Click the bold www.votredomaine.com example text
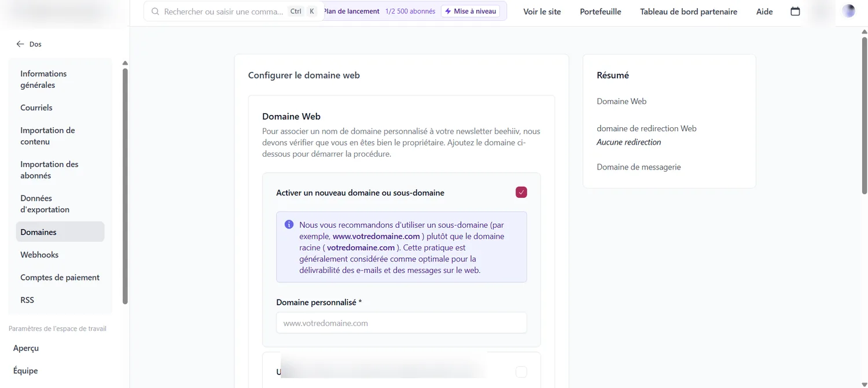The width and height of the screenshot is (868, 388). [376, 236]
